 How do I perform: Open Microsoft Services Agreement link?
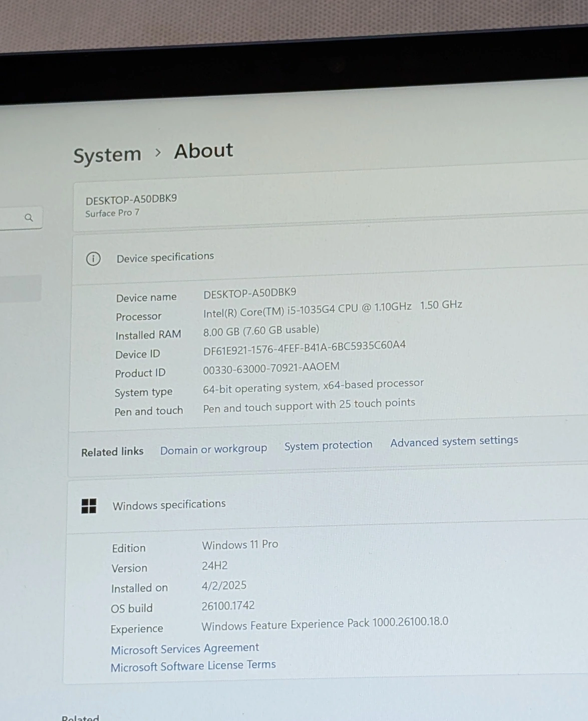click(185, 649)
